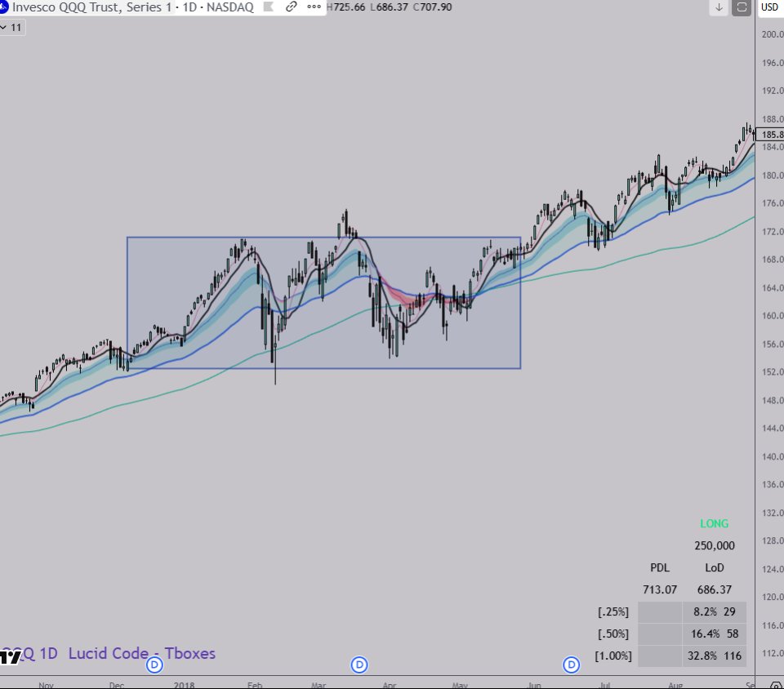This screenshot has width=784, height=689.
Task: Click the 713.07 PDL value
Action: click(x=660, y=589)
